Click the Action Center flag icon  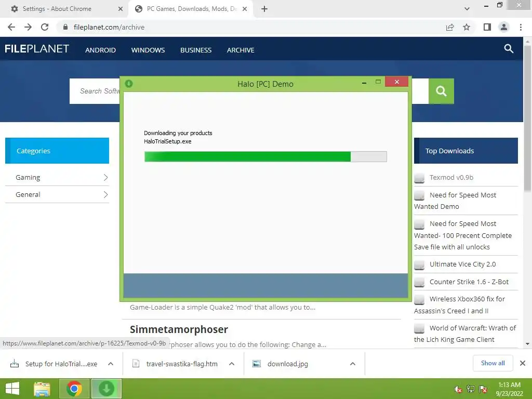click(x=483, y=389)
